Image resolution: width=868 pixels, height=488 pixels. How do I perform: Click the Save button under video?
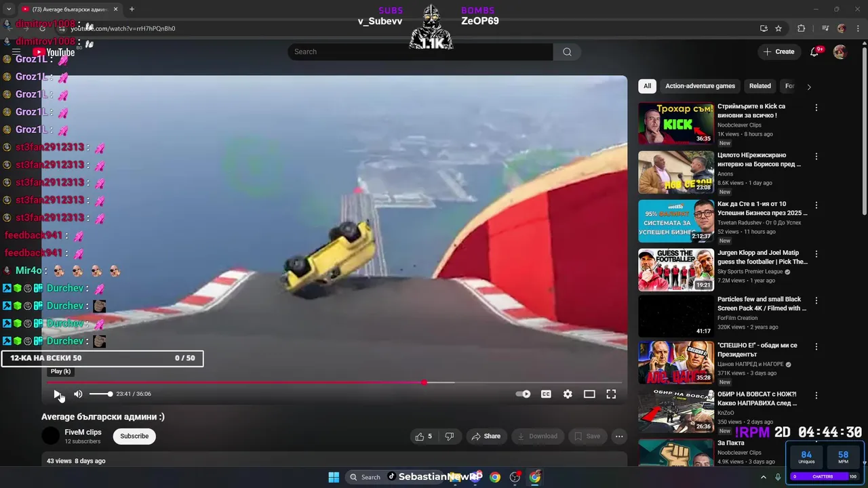(587, 436)
